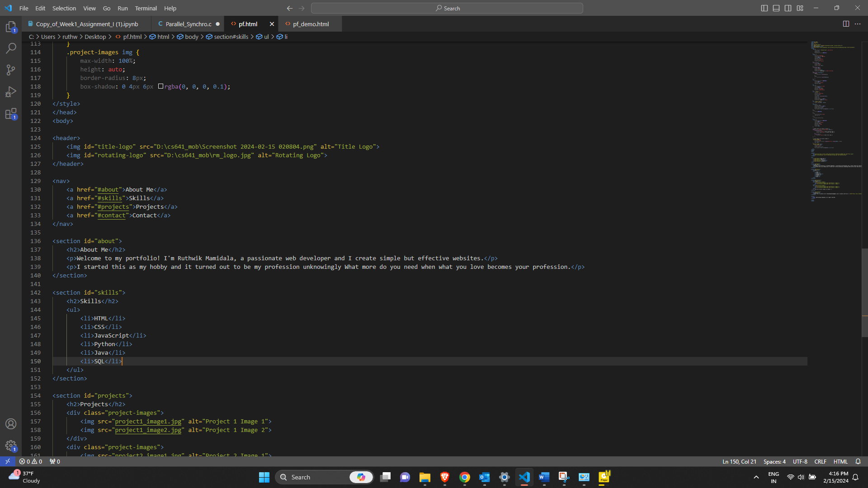This screenshot has width=868, height=488.
Task: Open the Search view in activity bar
Action: pos(11,48)
